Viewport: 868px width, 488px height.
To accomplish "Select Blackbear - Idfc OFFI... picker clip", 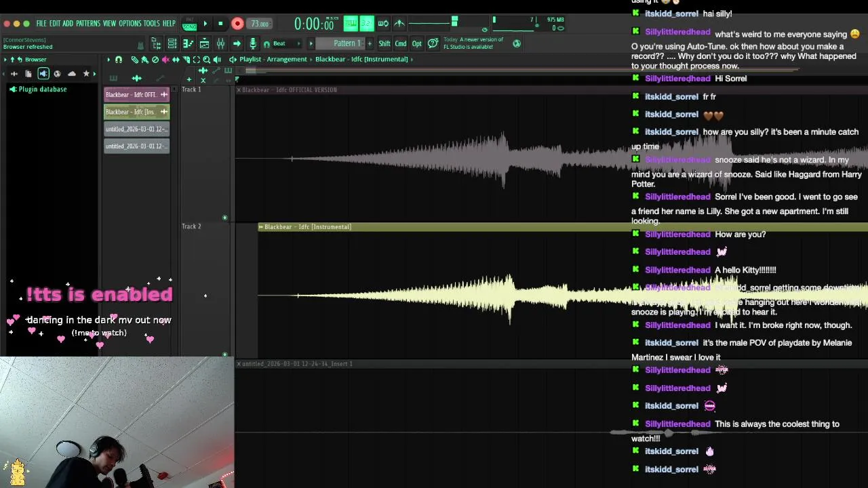I will pyautogui.click(x=136, y=95).
